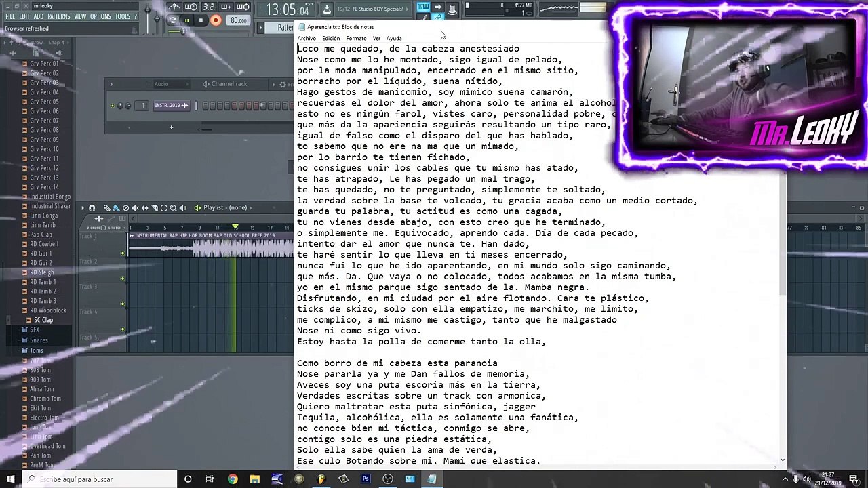Add a channel with the plus button
This screenshot has width=868, height=488.
point(171,127)
